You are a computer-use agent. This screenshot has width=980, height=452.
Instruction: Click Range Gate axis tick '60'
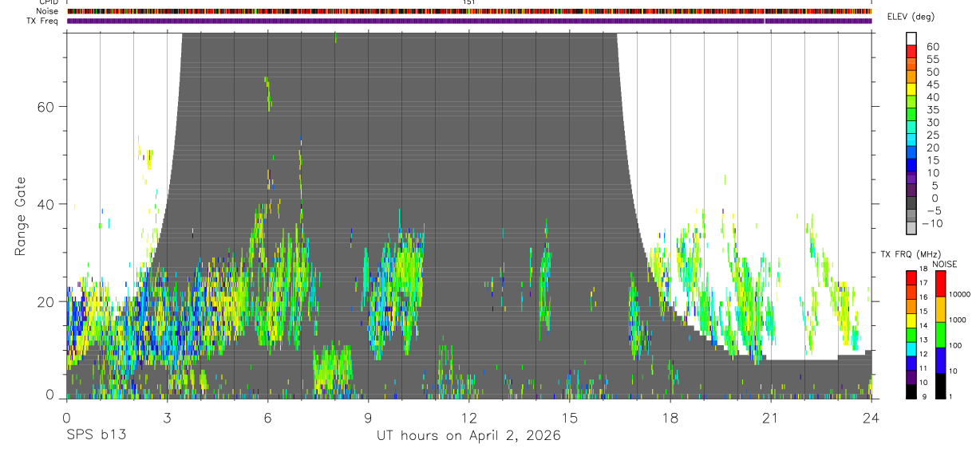[46, 107]
